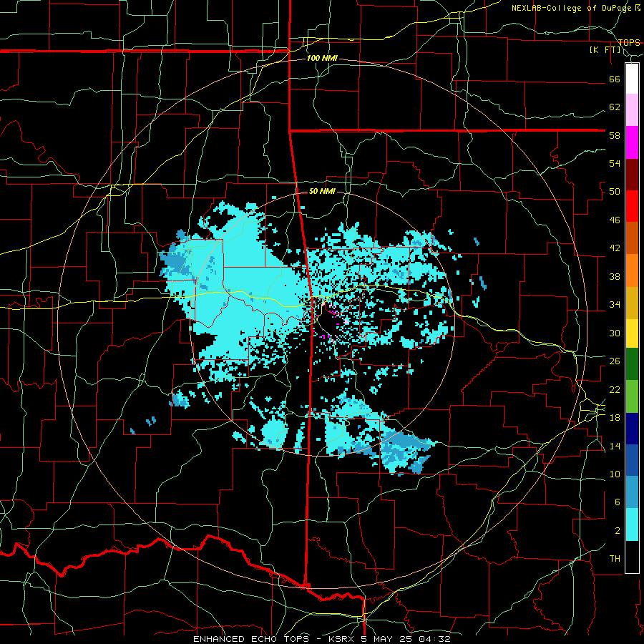Click the 62 label on the scale
The image size is (644, 644).
tap(615, 107)
